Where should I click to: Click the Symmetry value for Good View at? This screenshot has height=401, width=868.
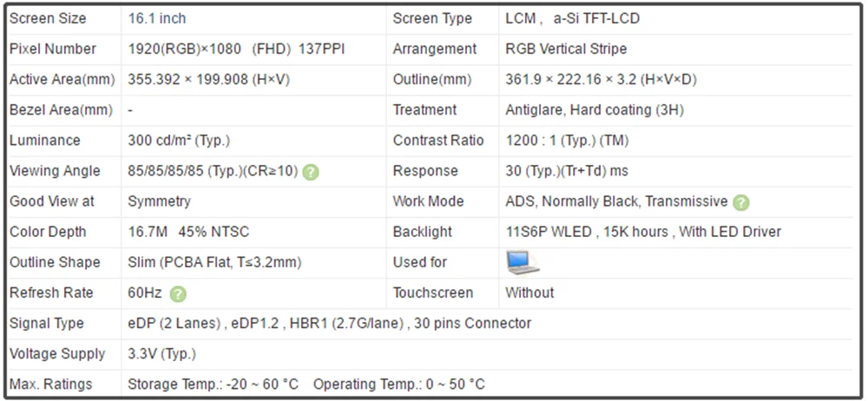(159, 201)
